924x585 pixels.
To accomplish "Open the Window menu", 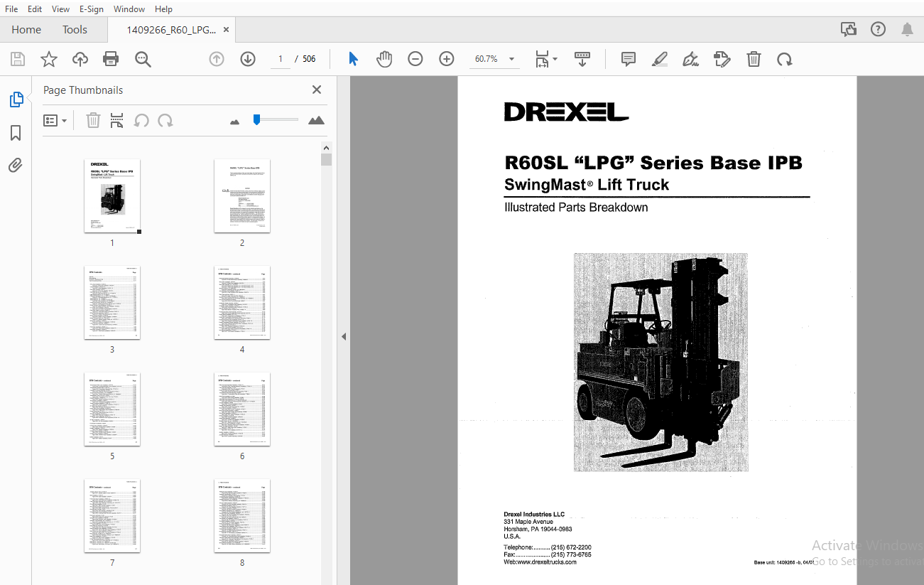I will (x=129, y=9).
